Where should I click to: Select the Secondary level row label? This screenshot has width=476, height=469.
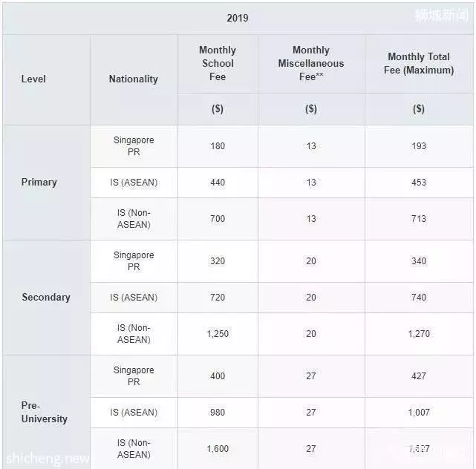(46, 297)
